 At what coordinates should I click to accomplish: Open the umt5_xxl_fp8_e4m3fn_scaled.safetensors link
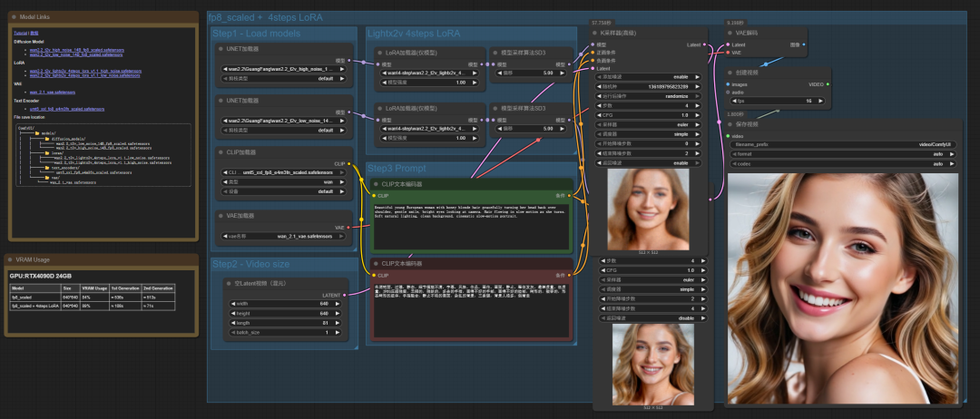tap(67, 109)
